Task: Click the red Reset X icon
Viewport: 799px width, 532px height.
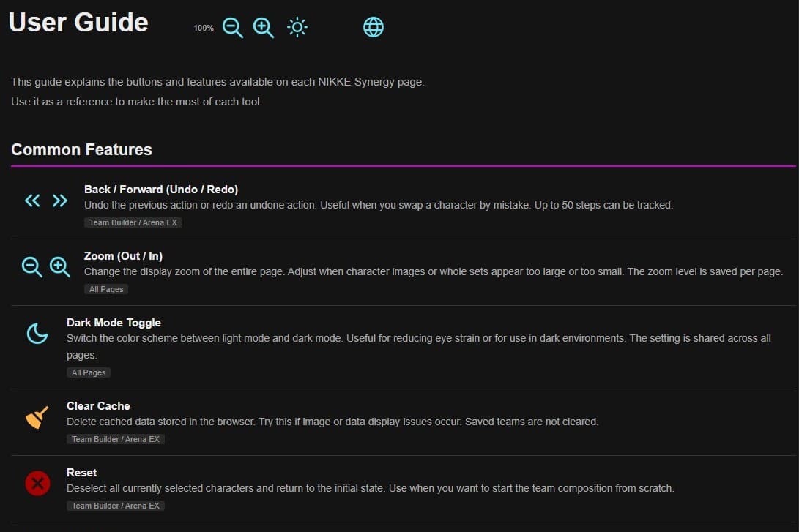Action: click(37, 484)
